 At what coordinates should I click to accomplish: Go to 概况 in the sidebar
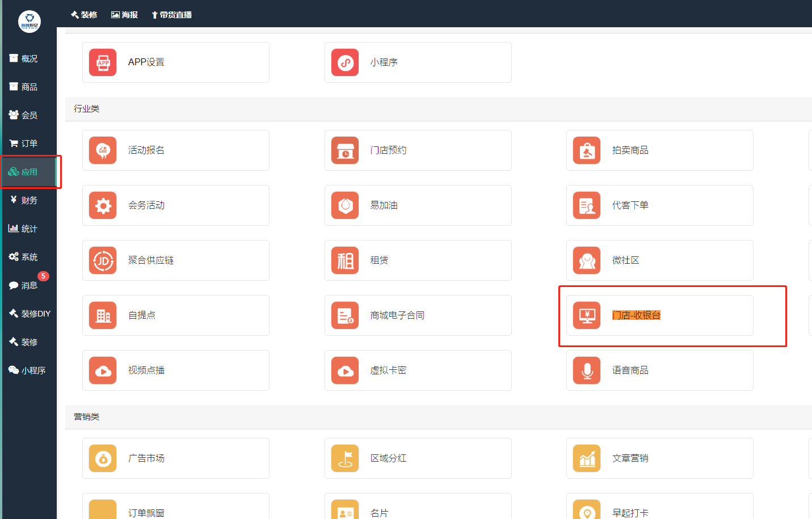28,58
